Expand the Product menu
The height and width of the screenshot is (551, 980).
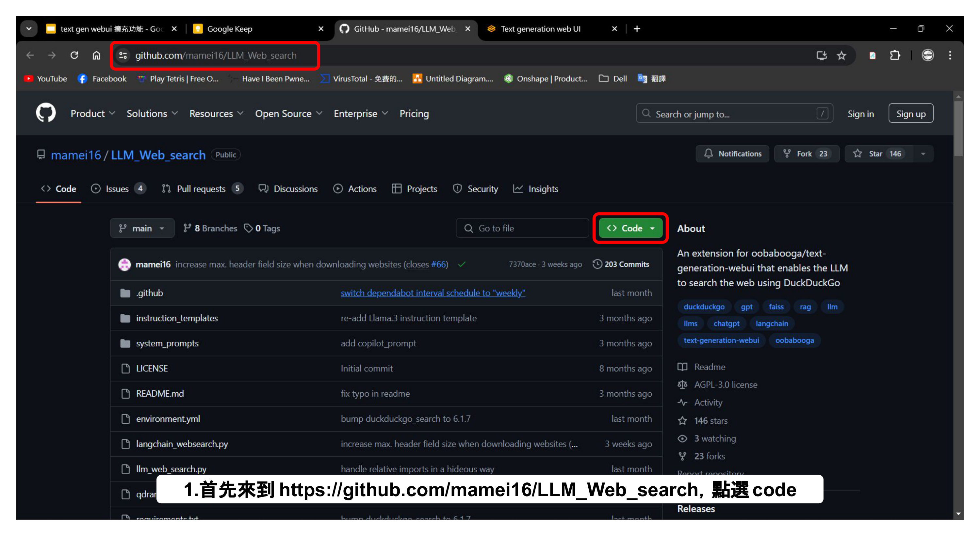pos(92,113)
